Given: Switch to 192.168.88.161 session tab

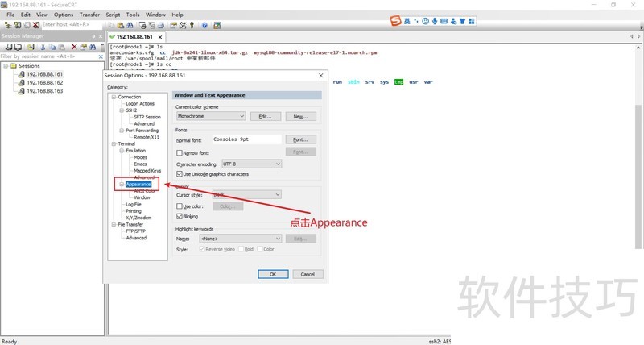Looking at the screenshot, I should 134,37.
